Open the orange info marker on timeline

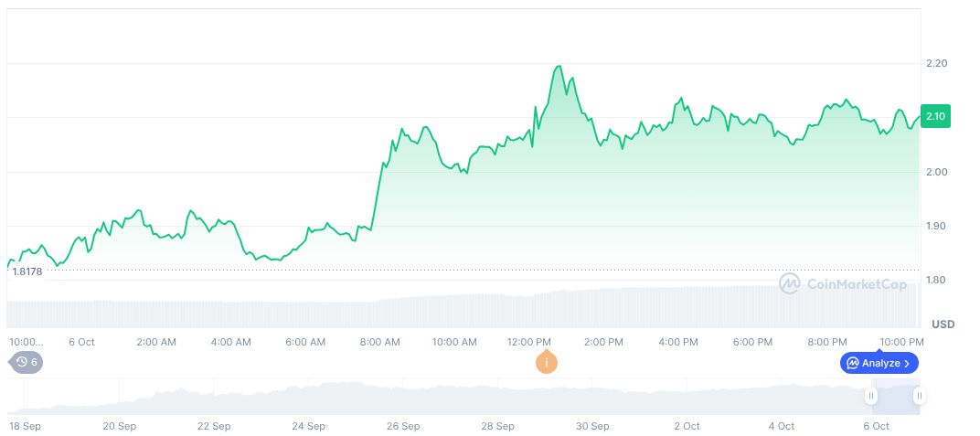[547, 362]
